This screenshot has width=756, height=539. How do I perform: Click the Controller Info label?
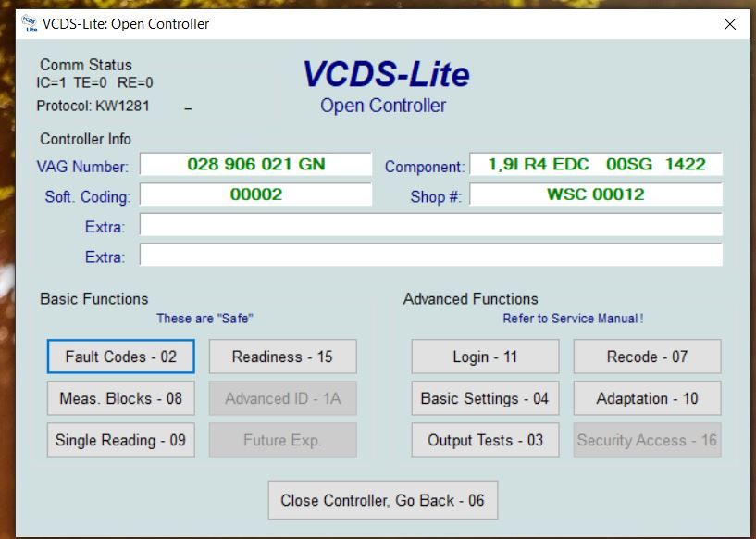pos(85,139)
